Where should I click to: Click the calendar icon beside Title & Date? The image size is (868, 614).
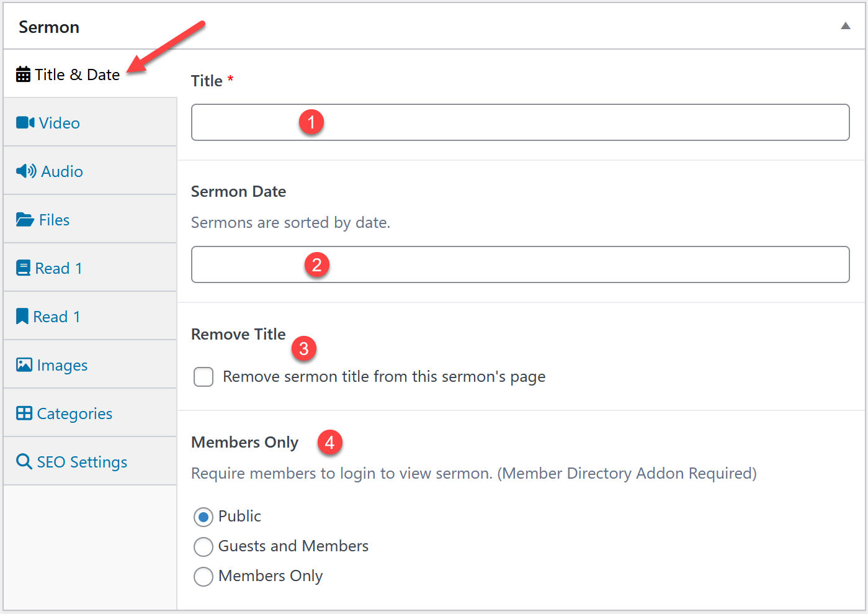[x=23, y=74]
